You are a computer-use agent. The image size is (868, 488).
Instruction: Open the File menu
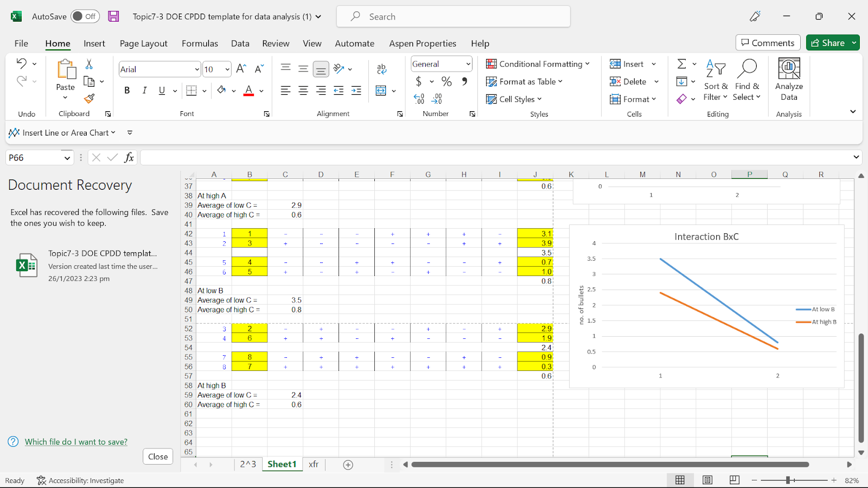[x=21, y=43]
